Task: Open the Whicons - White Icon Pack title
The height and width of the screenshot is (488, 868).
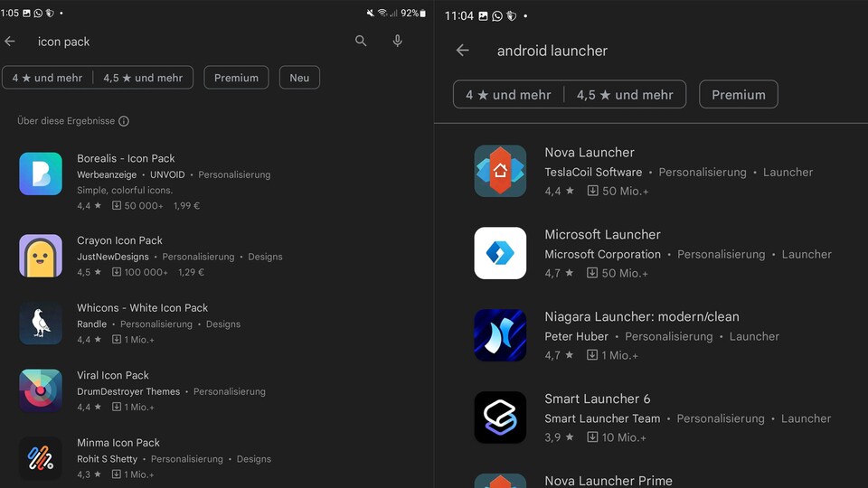Action: (142, 307)
